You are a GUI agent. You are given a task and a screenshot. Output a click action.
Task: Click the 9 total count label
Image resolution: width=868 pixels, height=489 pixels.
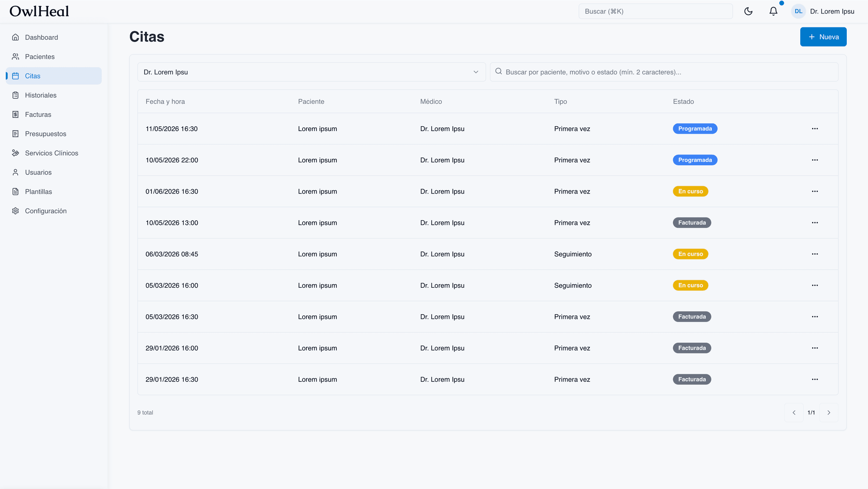pyautogui.click(x=145, y=413)
